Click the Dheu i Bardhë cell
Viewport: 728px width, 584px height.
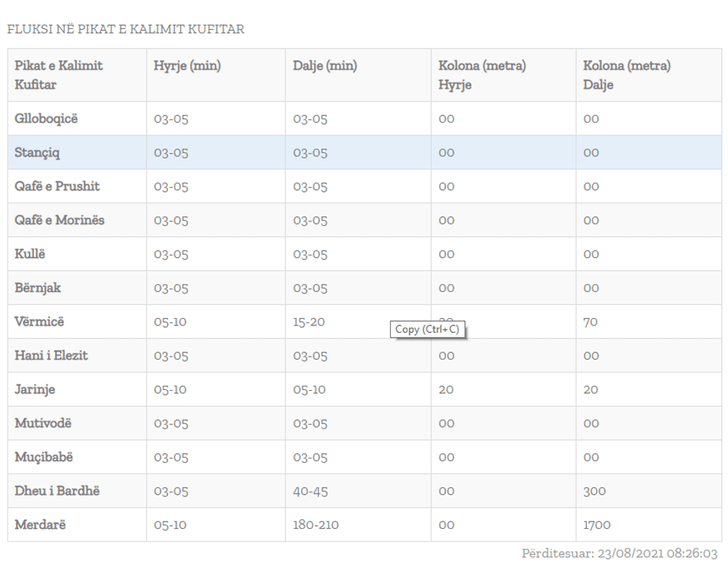point(57,490)
